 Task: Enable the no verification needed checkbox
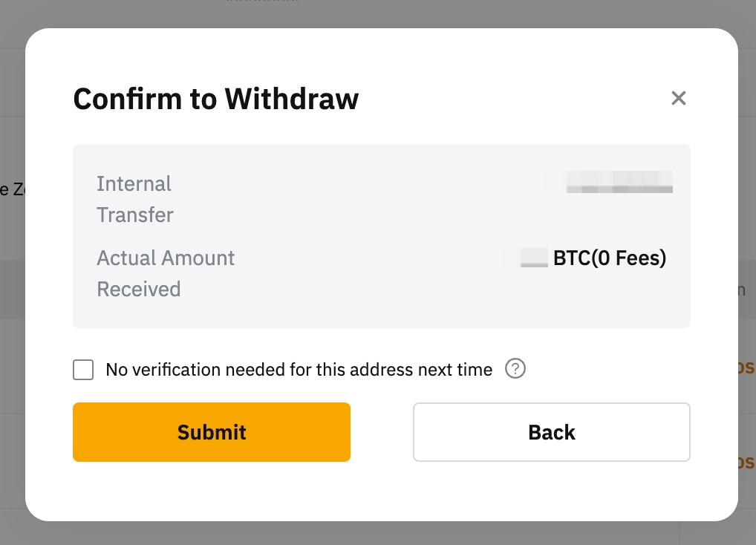point(83,370)
